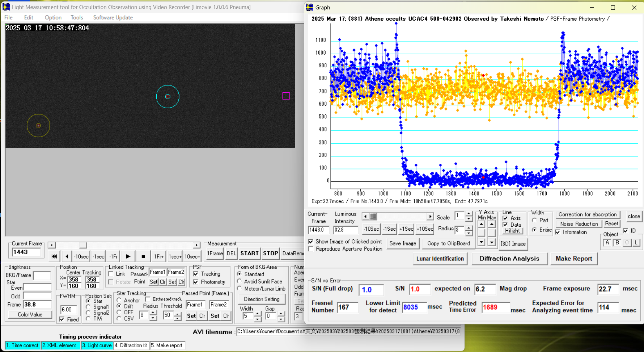
Task: Click Y Axis Max down arrow
Action: pyautogui.click(x=491, y=242)
